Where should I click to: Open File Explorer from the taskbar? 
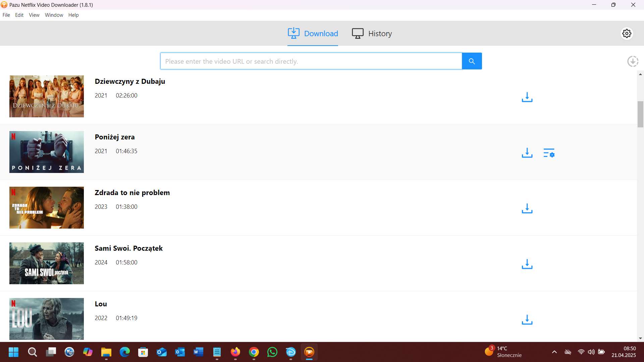click(x=106, y=352)
